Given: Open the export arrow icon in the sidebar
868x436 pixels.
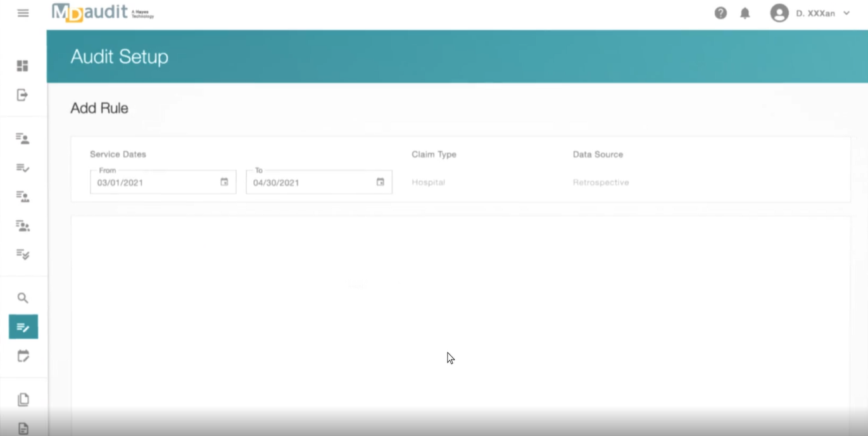Looking at the screenshot, I should point(23,94).
